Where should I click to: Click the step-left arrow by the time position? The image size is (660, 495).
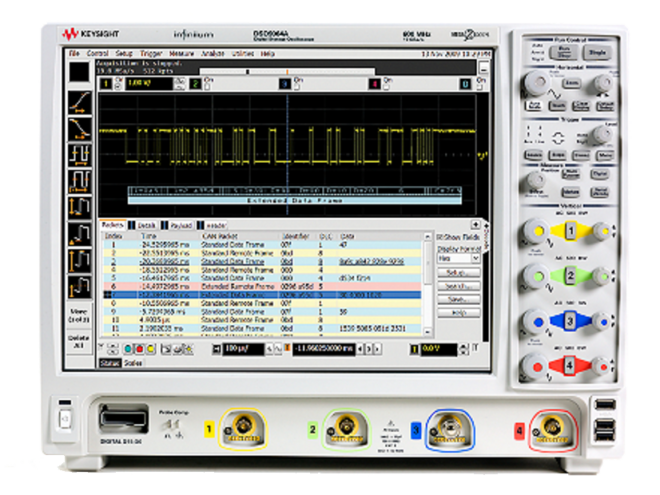click(360, 349)
